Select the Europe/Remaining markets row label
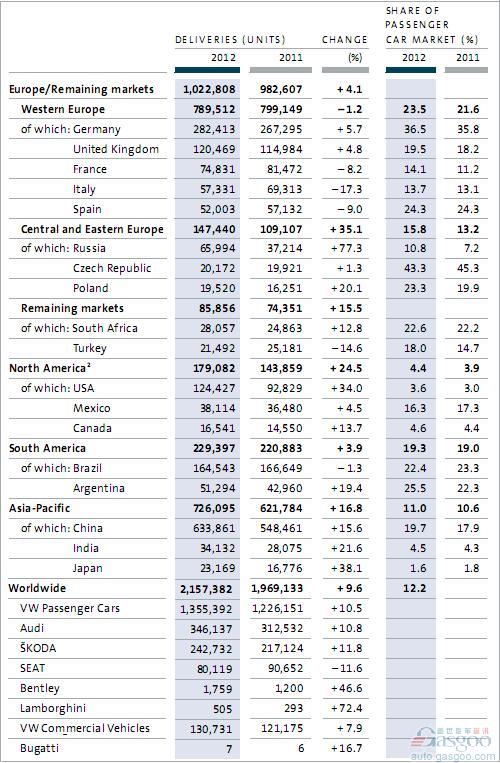 (81, 89)
